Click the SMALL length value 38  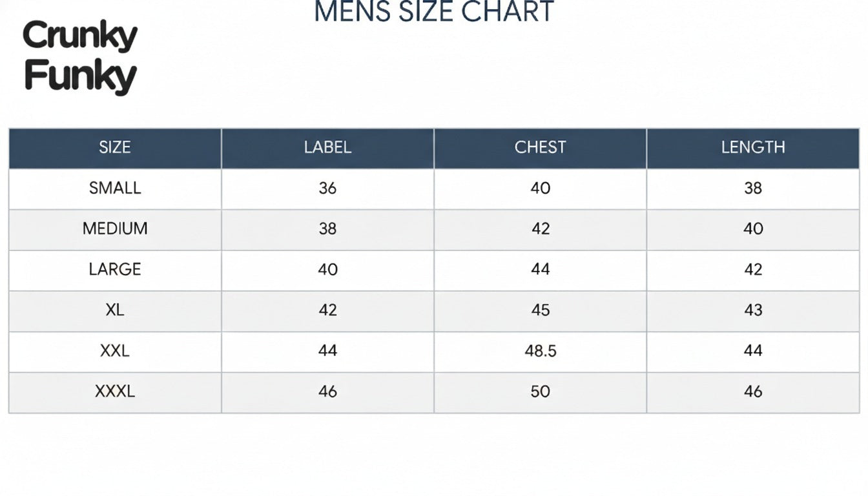click(753, 189)
